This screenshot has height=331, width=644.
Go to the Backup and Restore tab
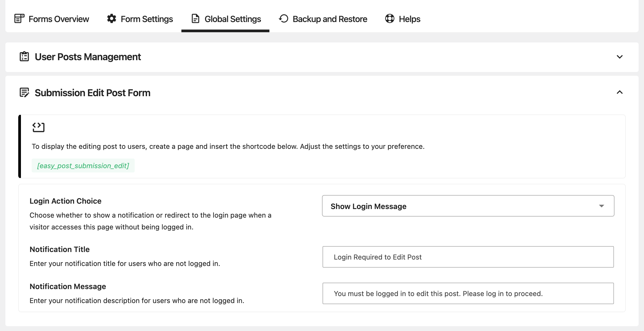click(x=323, y=19)
